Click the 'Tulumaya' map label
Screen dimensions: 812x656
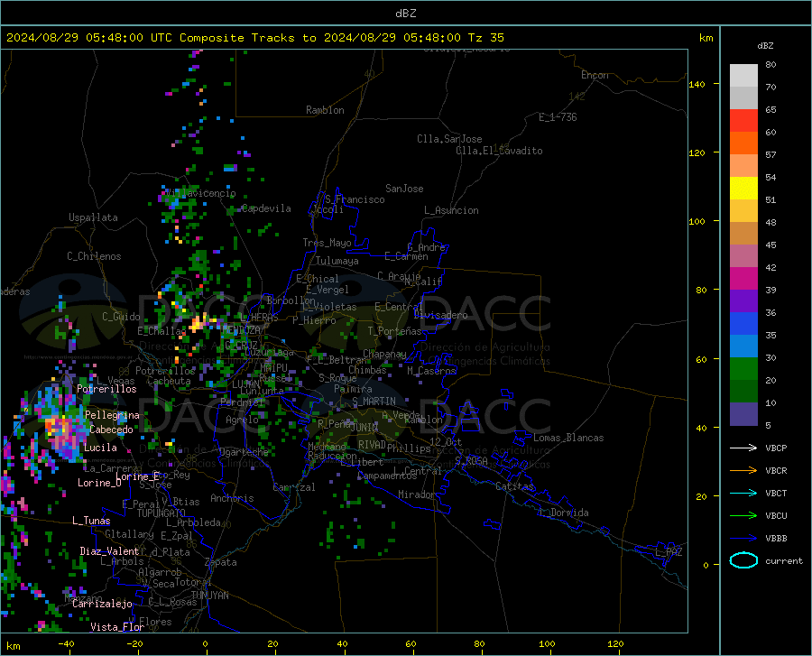(337, 261)
